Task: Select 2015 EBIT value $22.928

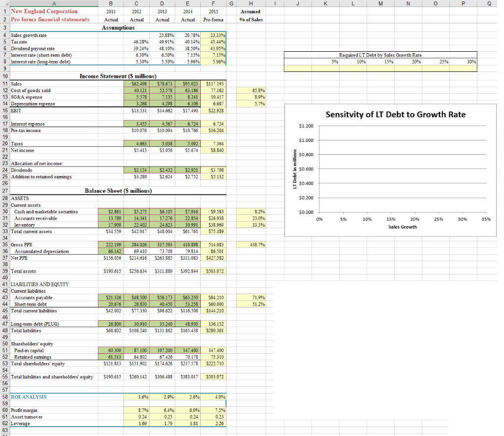Action: [214, 110]
